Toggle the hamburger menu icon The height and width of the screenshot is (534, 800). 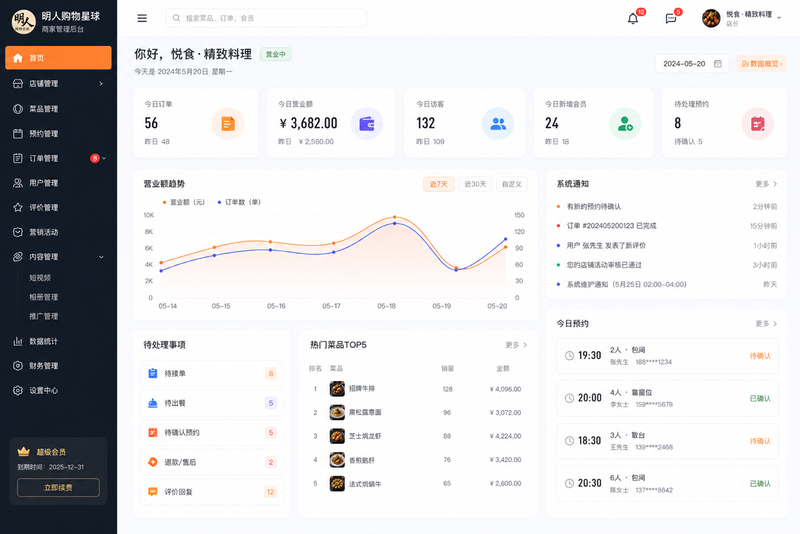(142, 18)
